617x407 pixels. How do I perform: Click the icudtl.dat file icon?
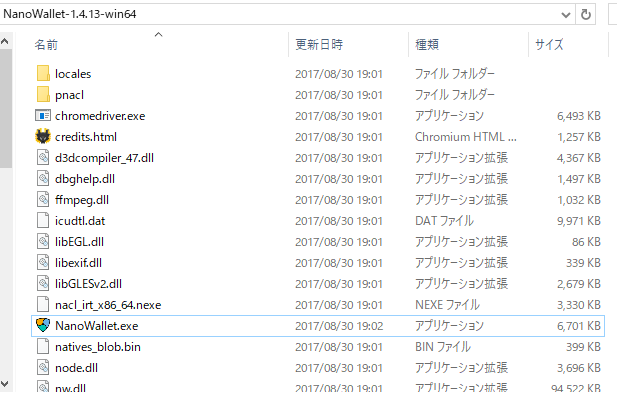click(x=42, y=220)
